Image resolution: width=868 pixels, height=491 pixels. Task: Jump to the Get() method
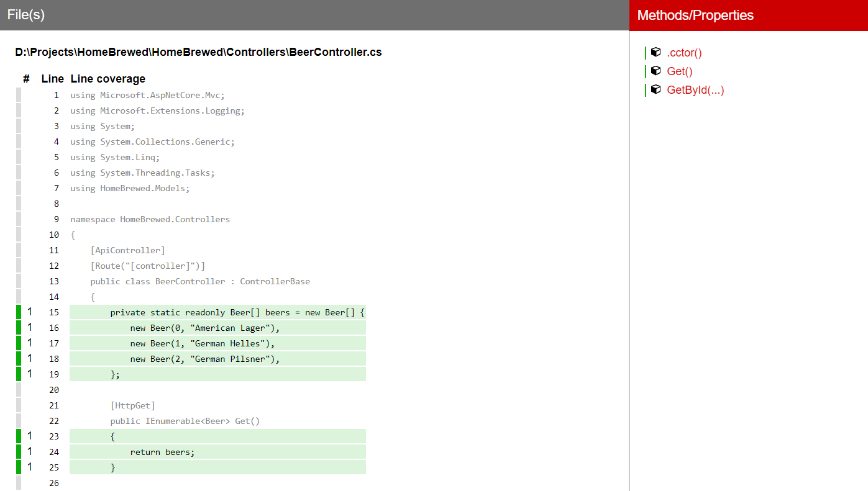[x=680, y=71]
